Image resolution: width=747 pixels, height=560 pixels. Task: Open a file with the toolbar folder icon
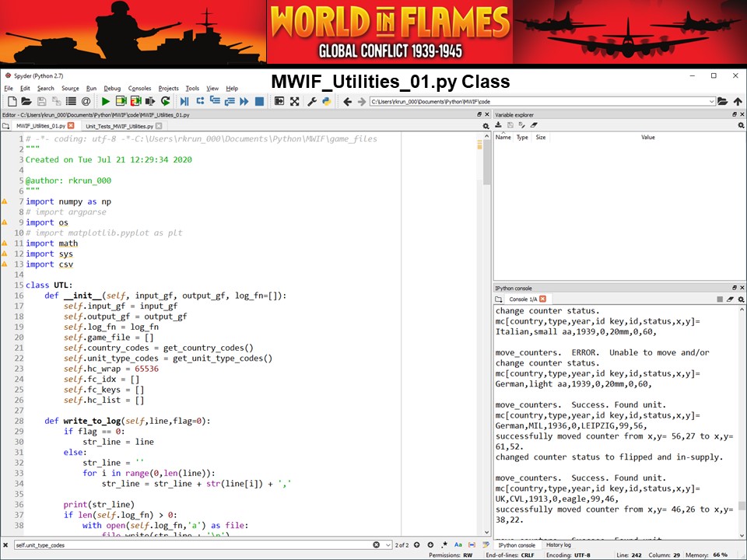tap(26, 101)
